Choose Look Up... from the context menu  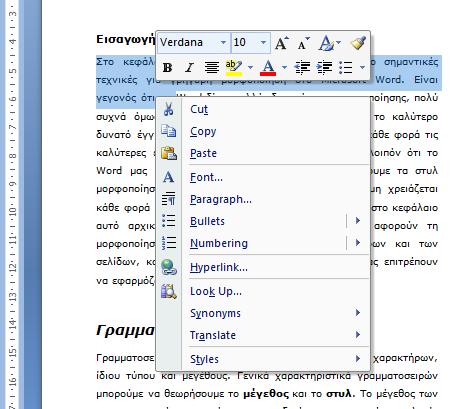point(263,291)
